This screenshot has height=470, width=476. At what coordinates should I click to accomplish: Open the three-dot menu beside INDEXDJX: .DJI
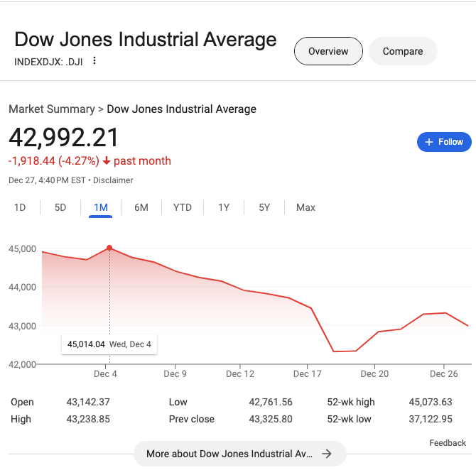pos(94,61)
